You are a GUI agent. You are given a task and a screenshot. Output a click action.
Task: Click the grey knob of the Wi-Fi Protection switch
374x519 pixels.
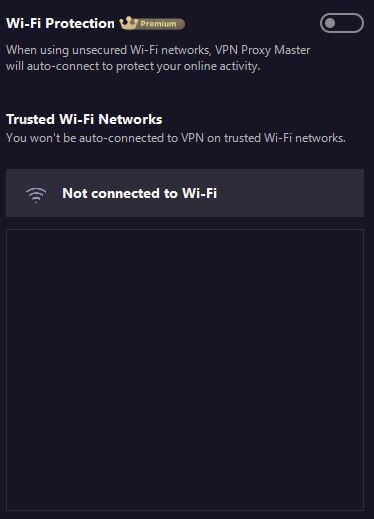(x=330, y=23)
